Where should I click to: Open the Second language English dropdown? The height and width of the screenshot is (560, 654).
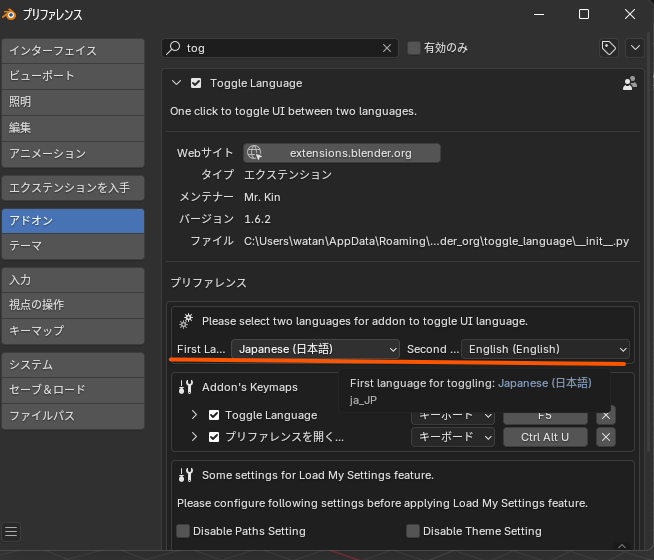[x=545, y=349]
